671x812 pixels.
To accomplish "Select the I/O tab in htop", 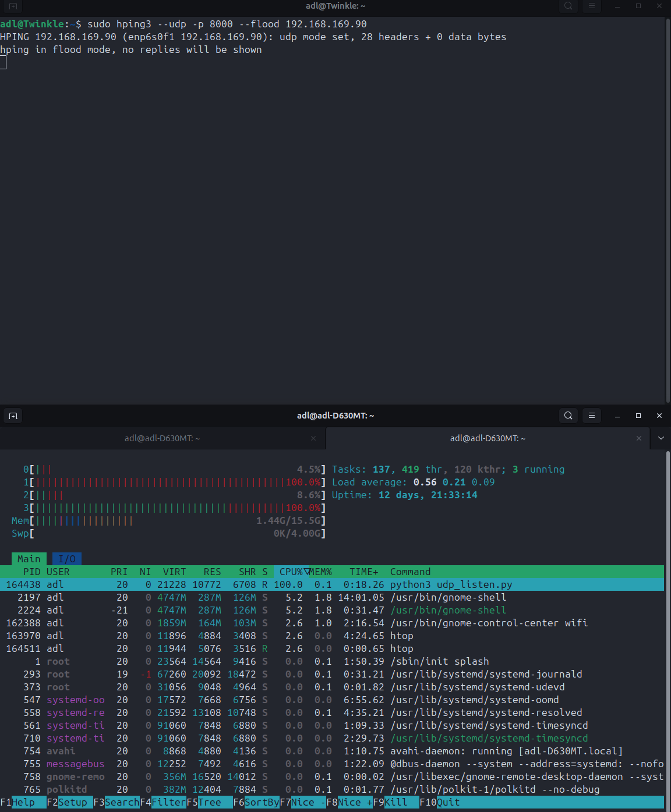I will [67, 559].
